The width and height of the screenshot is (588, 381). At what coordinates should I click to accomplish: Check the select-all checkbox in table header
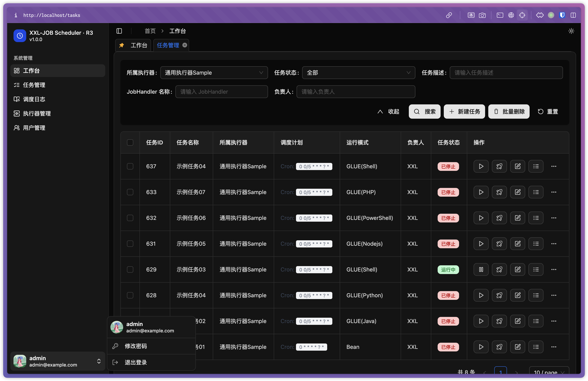130,142
